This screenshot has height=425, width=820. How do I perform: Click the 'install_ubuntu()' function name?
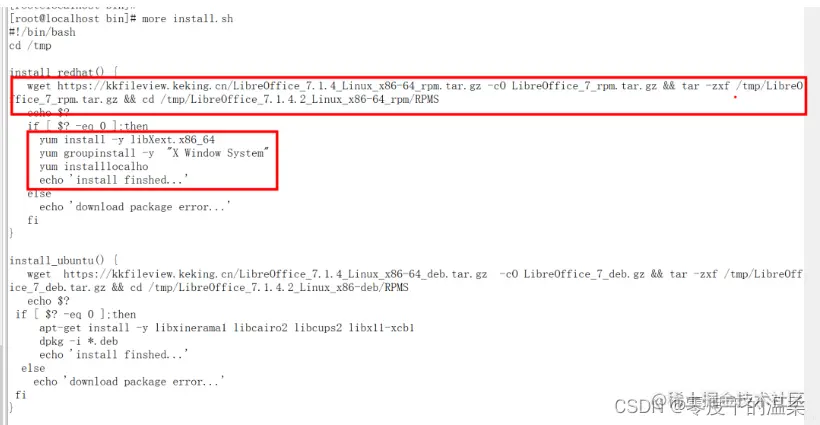57,260
